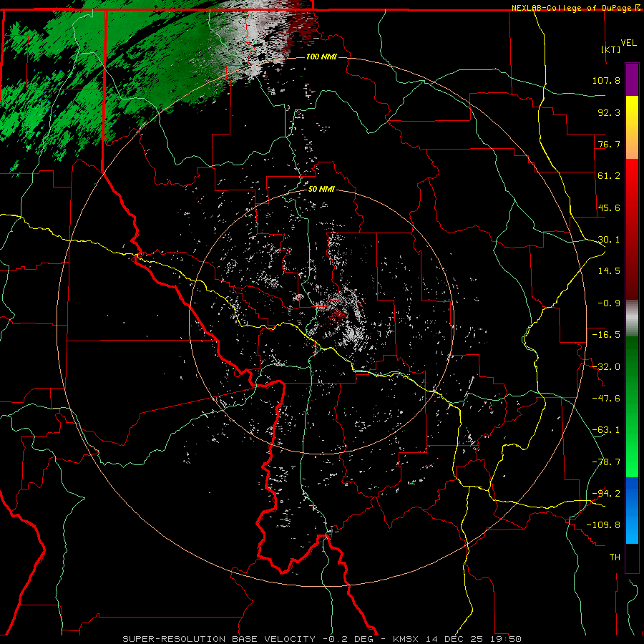Image resolution: width=644 pixels, height=644 pixels.
Task: Click the VEL legend title
Action: tap(628, 43)
